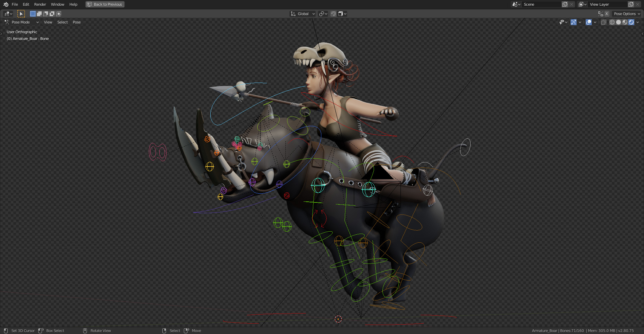Toggle X-ray view icon
This screenshot has width=644, height=334.
point(603,22)
